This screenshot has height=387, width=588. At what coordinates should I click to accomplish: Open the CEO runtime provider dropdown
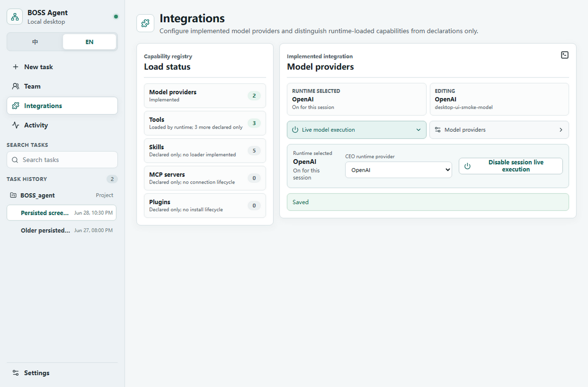(x=398, y=170)
